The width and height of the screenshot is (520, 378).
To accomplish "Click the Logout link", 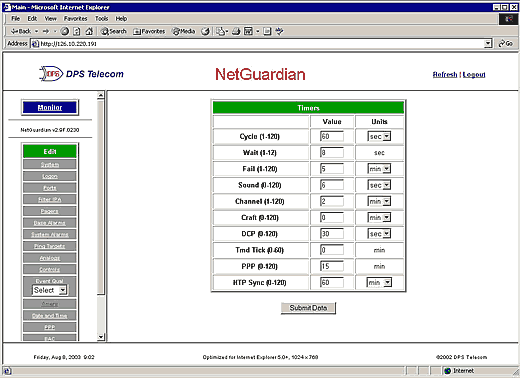I will pos(474,74).
